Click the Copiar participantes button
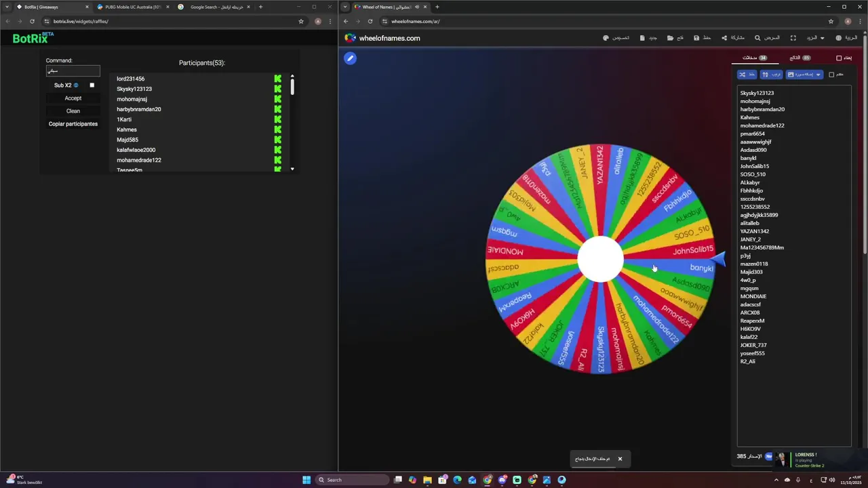The height and width of the screenshot is (488, 868). point(73,124)
